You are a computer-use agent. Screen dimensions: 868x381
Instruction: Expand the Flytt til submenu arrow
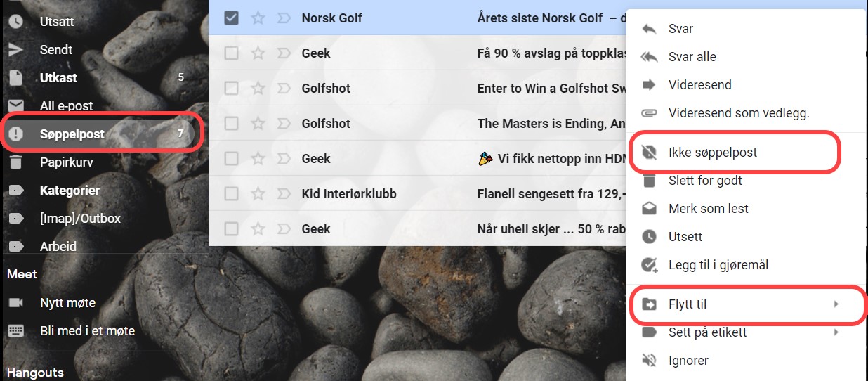tap(836, 304)
